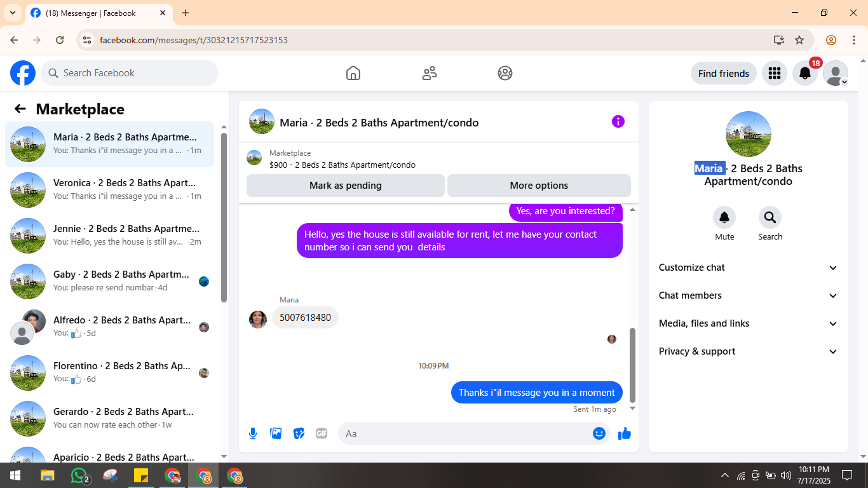Image resolution: width=868 pixels, height=488 pixels.
Task: Open Chrome's three-dot menu
Action: pos(854,40)
